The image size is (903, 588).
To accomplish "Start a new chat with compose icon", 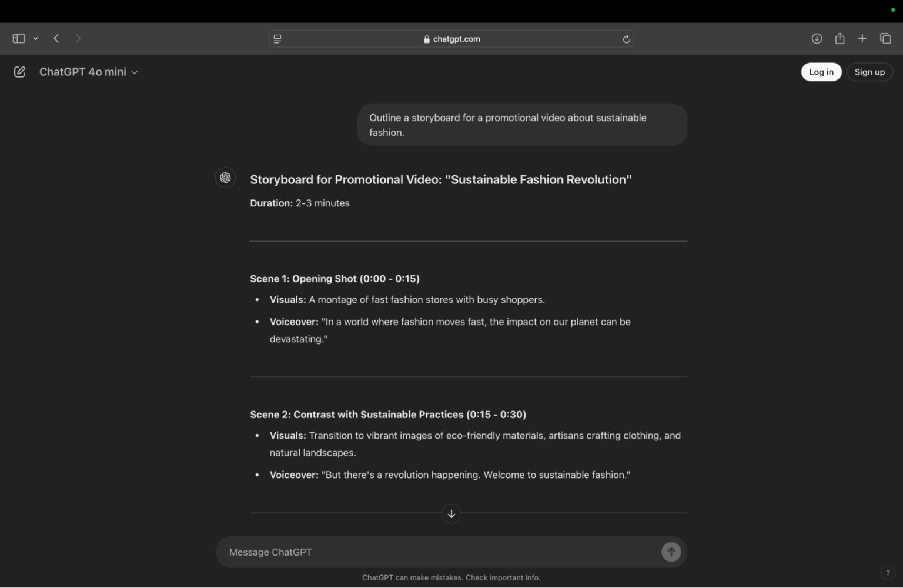I will [x=19, y=72].
